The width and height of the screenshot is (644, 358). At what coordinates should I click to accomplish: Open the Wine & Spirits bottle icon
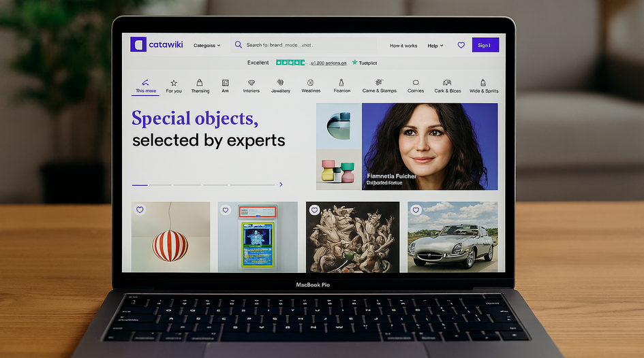[x=483, y=83]
